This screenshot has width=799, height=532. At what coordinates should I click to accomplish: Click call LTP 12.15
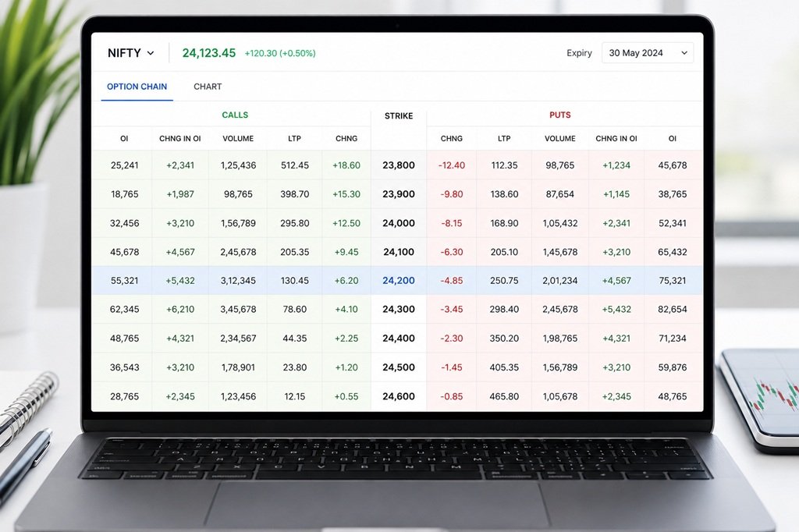point(294,396)
